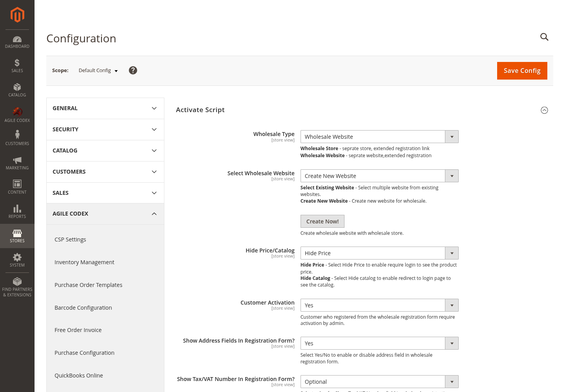The width and height of the screenshot is (565, 392).
Task: Open the Wholesale Type dropdown
Action: click(379, 137)
